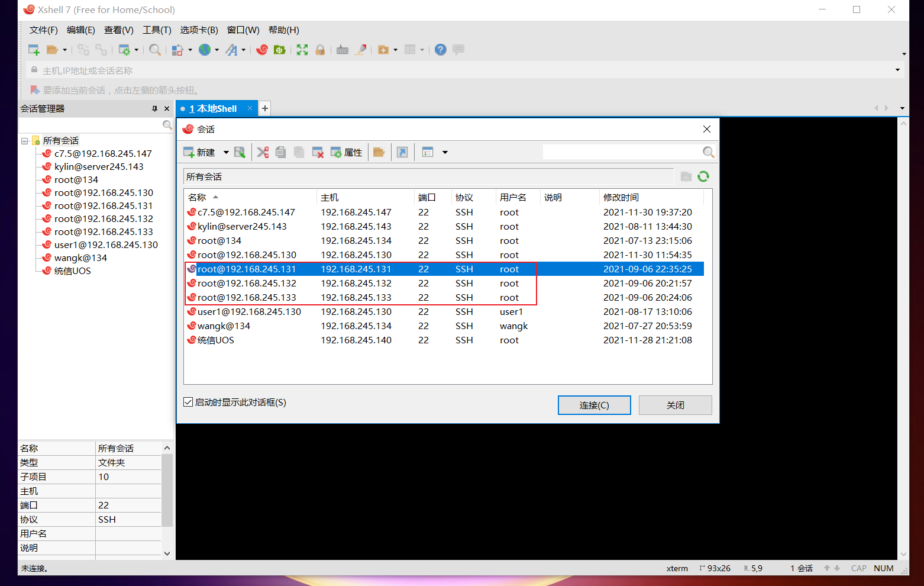Click 新建 new session in dialog toolbar
The width and height of the screenshot is (924, 586).
199,152
